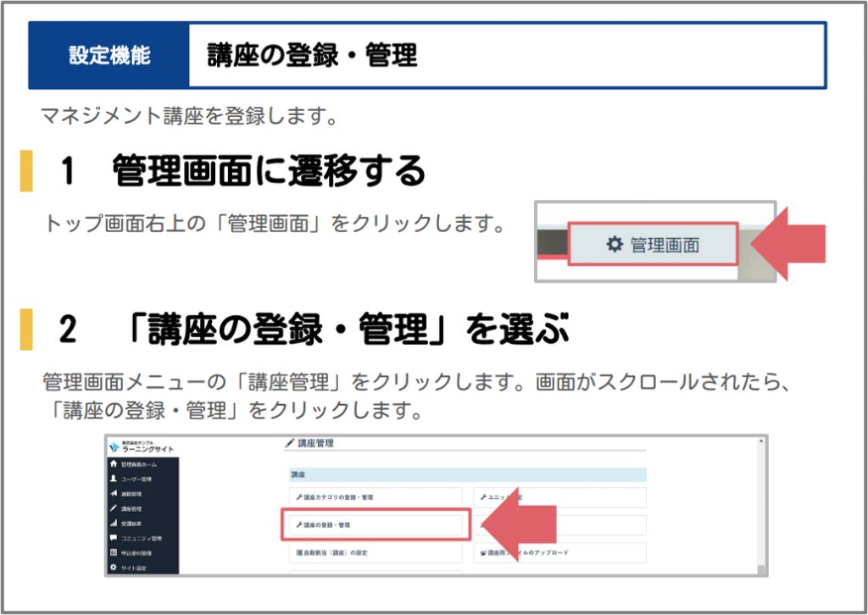Click the bar chart icon for 受講結果
Viewport: 868px width, 615px height.
[x=114, y=523]
